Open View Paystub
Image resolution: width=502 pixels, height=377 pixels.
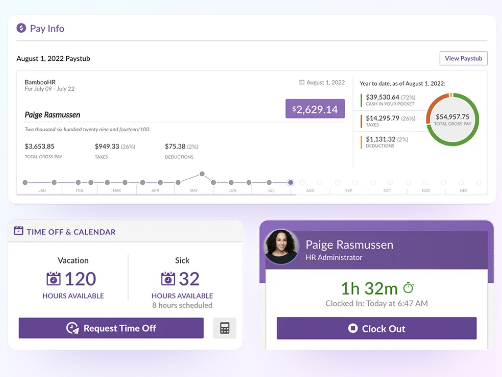(x=463, y=58)
